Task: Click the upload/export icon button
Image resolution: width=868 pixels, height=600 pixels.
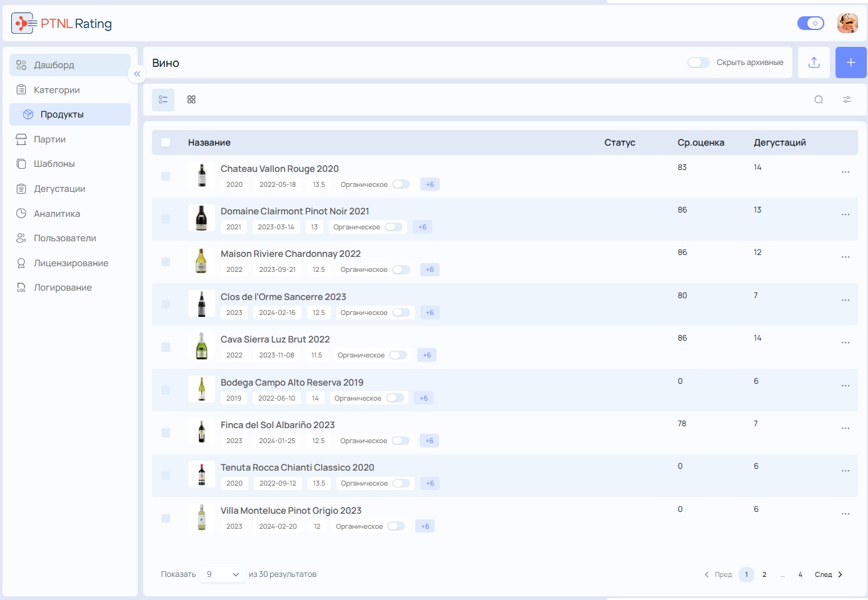Action: tap(814, 62)
